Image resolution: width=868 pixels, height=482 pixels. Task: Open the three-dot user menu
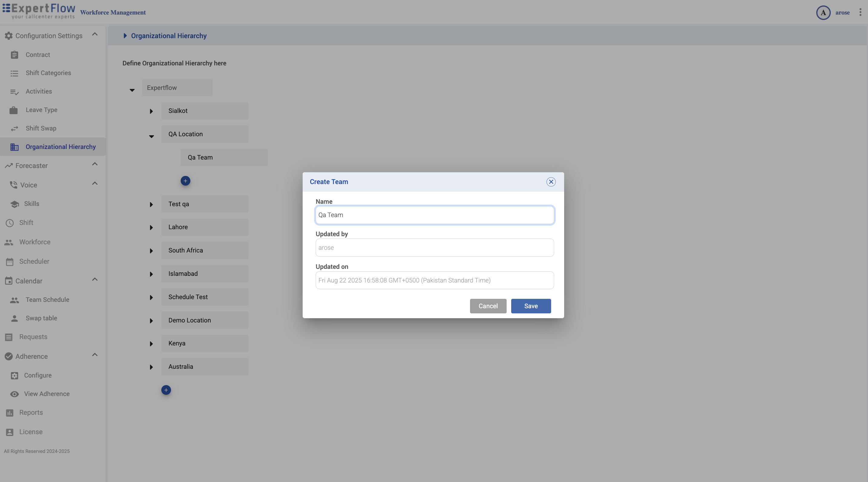click(860, 12)
